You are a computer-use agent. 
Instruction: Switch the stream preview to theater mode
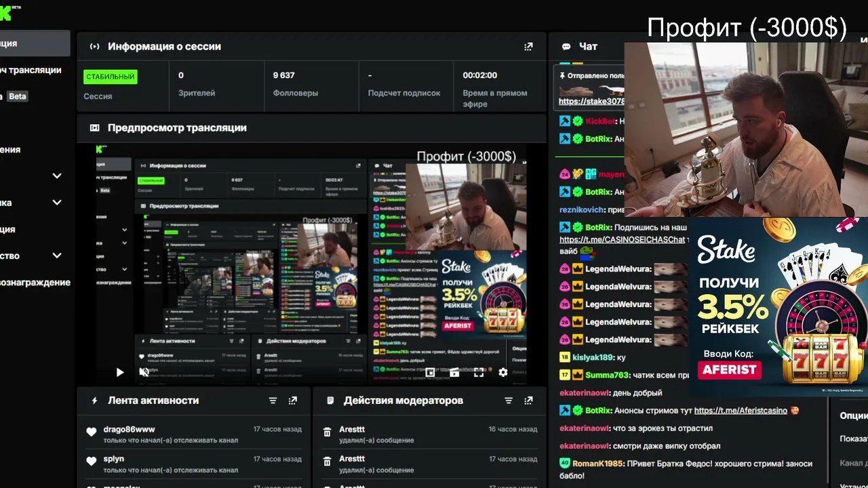(x=454, y=372)
